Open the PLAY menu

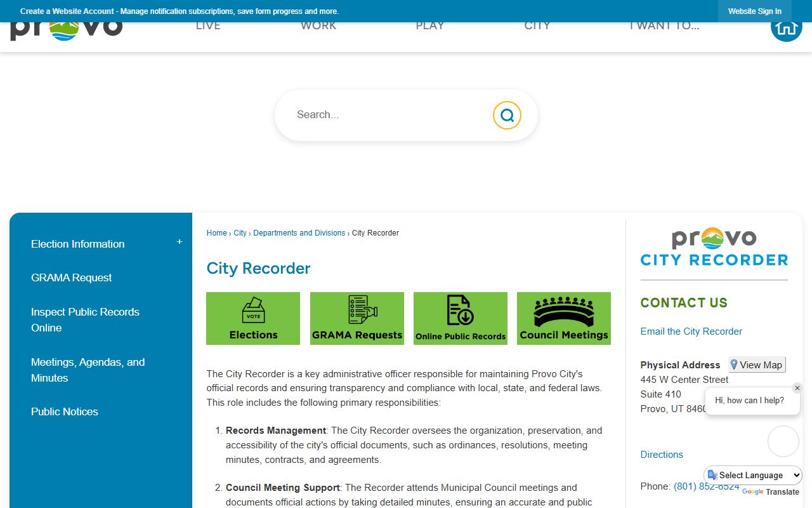click(430, 26)
